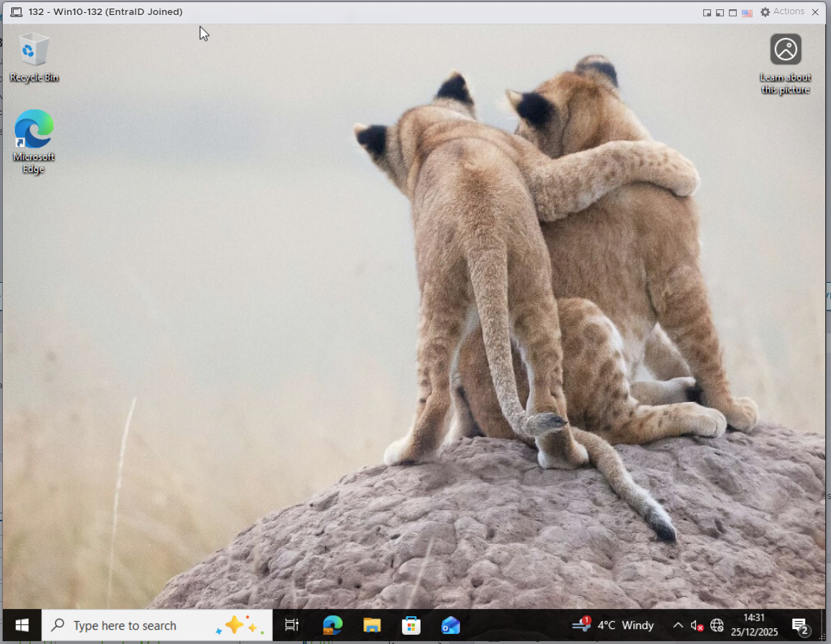
Task: Open File Explorer from the taskbar
Action: [372, 625]
